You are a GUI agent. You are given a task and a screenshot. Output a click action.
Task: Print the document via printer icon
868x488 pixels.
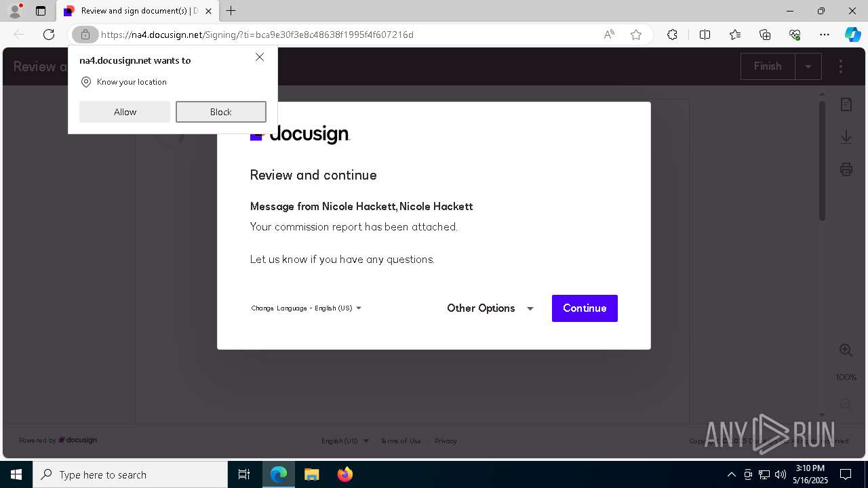click(846, 169)
